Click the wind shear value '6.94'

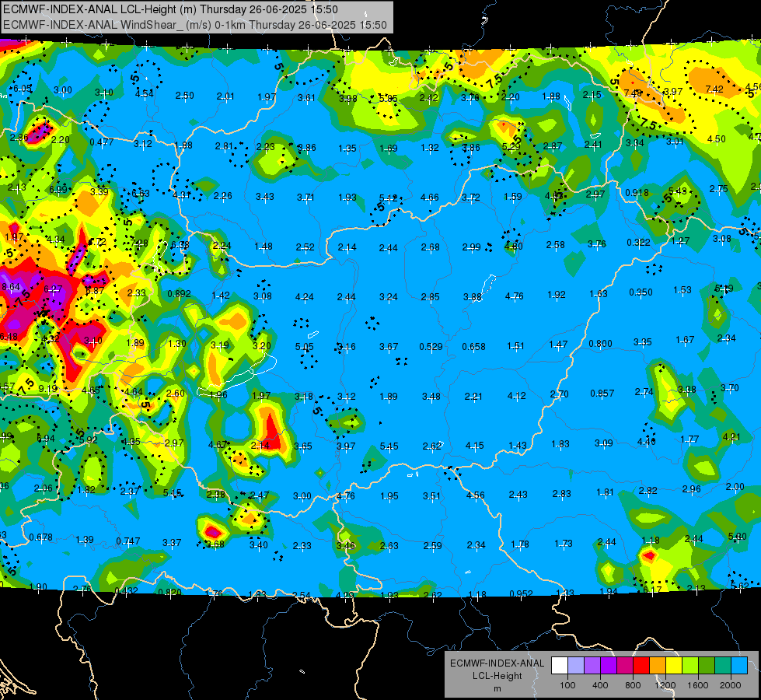pyautogui.click(x=46, y=438)
